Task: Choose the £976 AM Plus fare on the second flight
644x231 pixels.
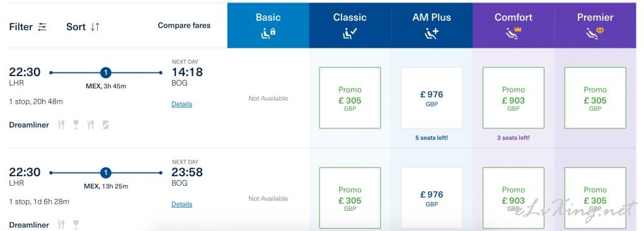Action: tap(432, 198)
